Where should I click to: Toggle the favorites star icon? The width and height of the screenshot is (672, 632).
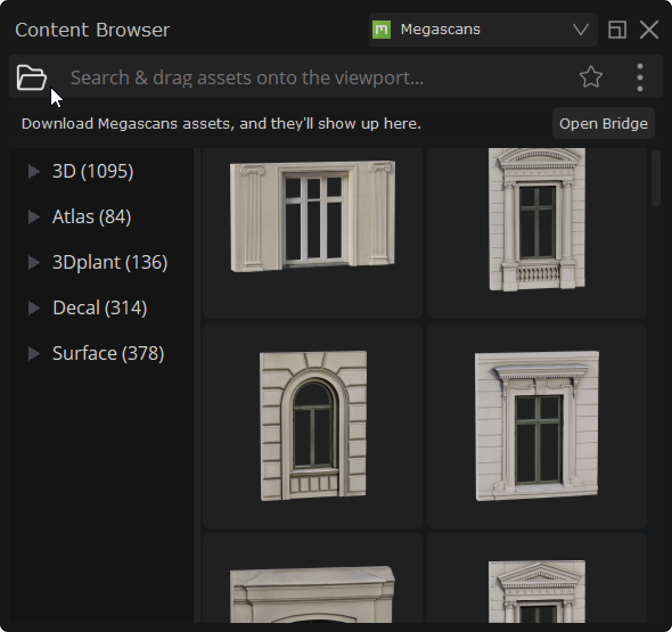pos(591,77)
